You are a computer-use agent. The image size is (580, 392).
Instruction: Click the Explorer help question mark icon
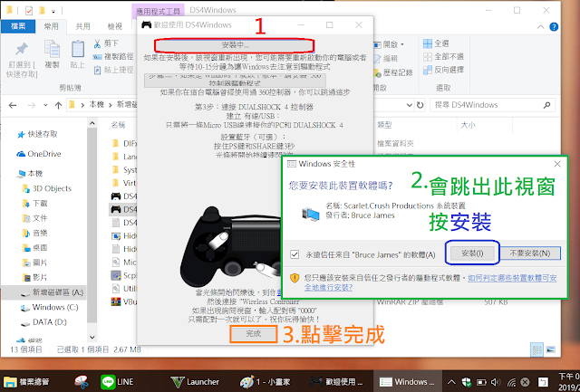coord(554,26)
